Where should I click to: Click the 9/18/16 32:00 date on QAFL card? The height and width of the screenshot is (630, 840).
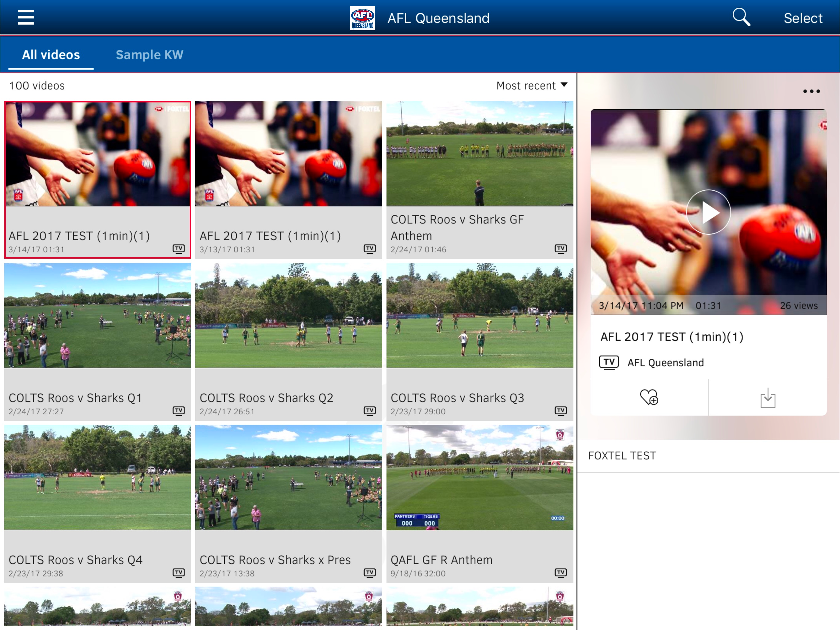418,573
